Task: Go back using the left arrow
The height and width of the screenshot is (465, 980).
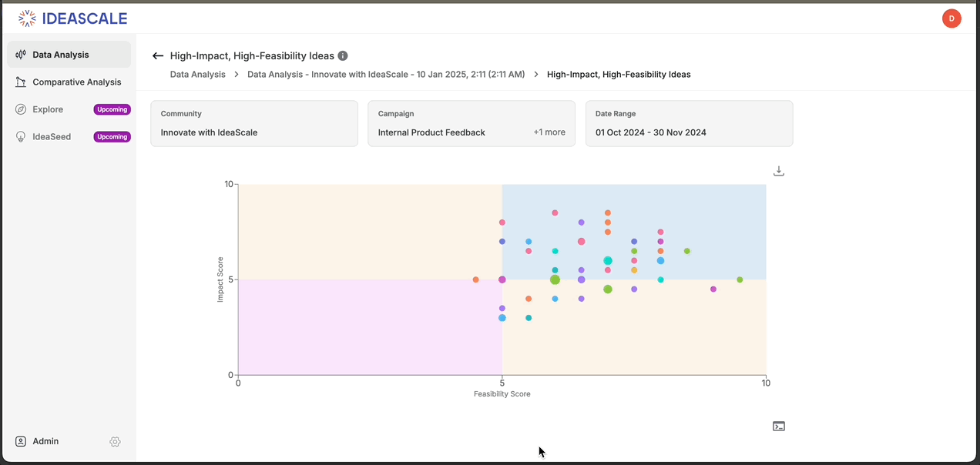Action: click(158, 55)
